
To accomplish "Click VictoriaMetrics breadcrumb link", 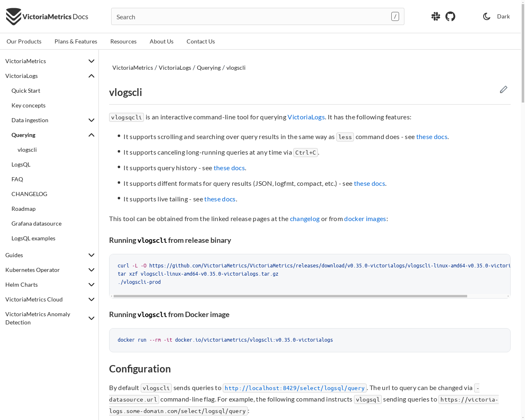I will (132, 68).
